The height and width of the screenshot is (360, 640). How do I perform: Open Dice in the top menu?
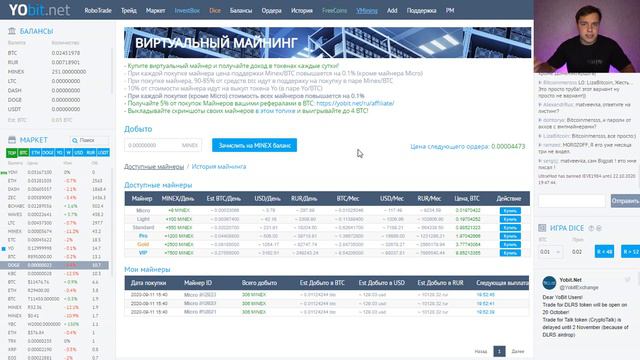click(x=215, y=11)
